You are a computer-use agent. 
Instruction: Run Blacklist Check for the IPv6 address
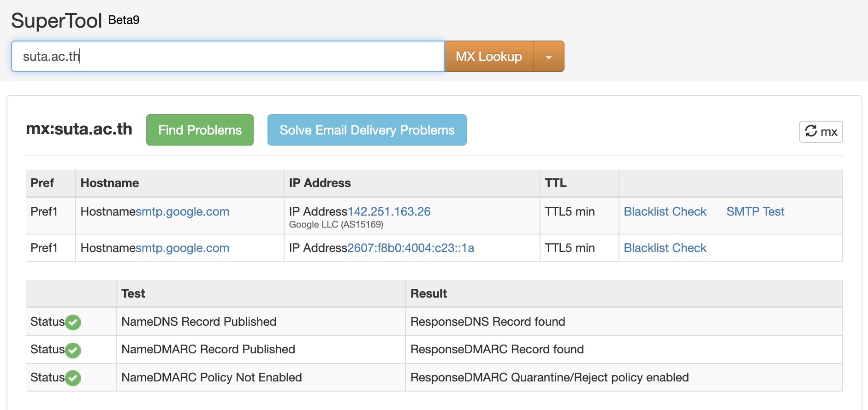point(665,248)
